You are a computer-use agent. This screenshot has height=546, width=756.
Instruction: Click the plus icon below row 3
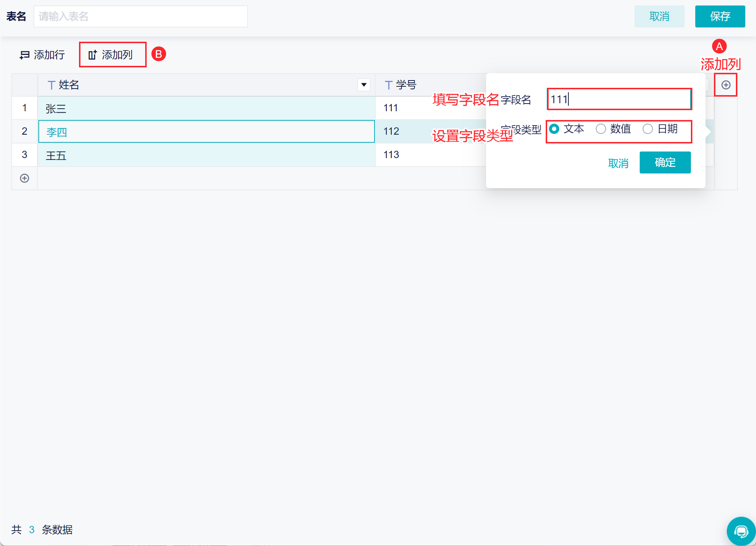[25, 178]
